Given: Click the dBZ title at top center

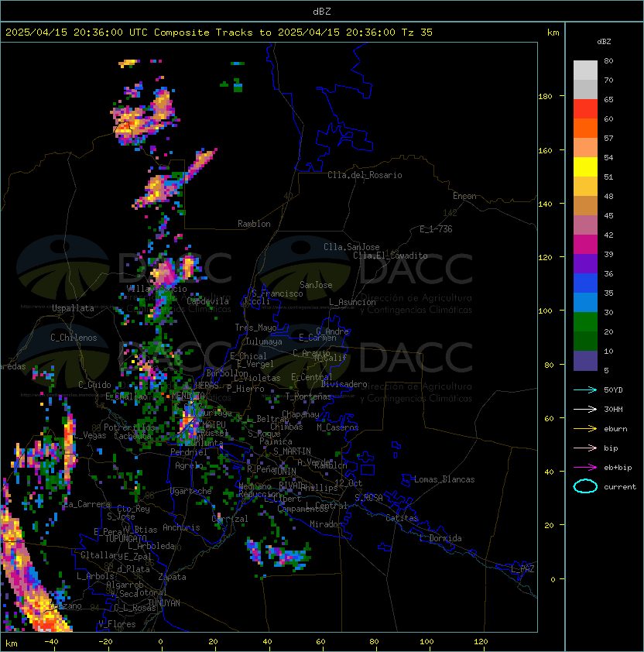Looking at the screenshot, I should coord(322,12).
